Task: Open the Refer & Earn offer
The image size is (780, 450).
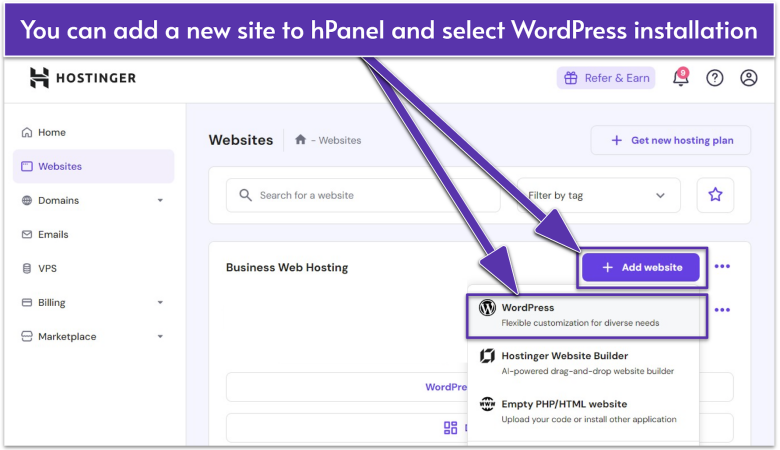Action: coord(606,78)
